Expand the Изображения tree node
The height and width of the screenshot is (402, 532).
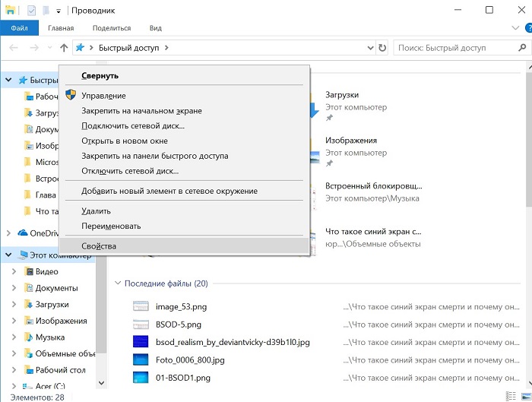tap(14, 321)
